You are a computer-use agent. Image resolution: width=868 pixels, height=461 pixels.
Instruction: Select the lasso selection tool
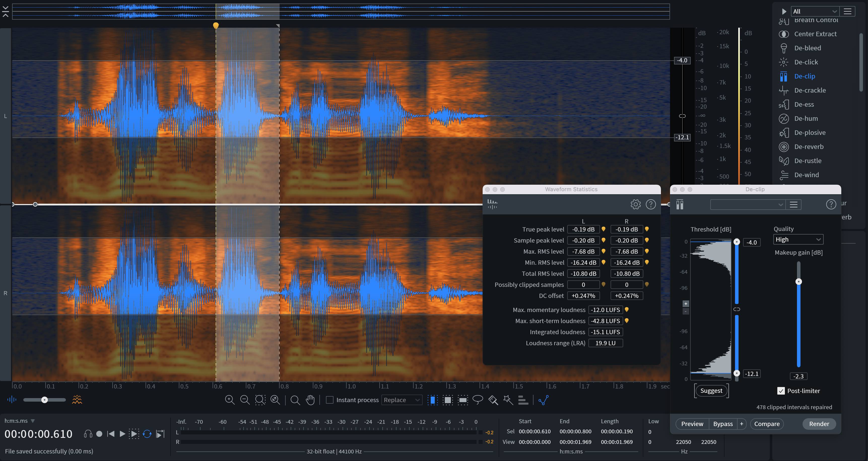point(478,400)
